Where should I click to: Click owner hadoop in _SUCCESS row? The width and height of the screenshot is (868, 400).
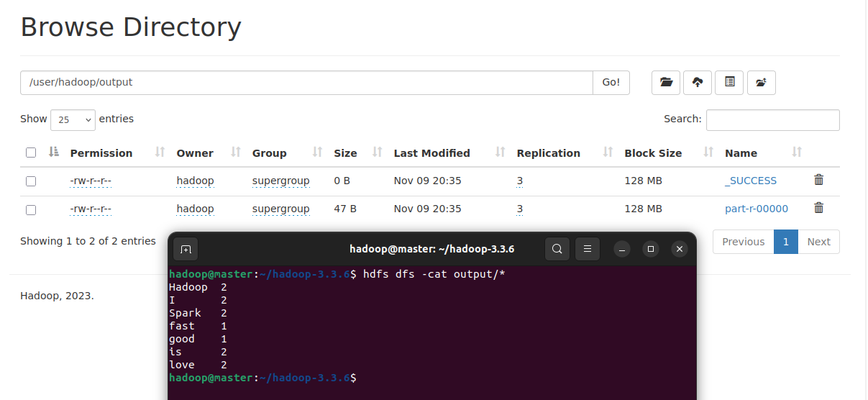tap(195, 181)
